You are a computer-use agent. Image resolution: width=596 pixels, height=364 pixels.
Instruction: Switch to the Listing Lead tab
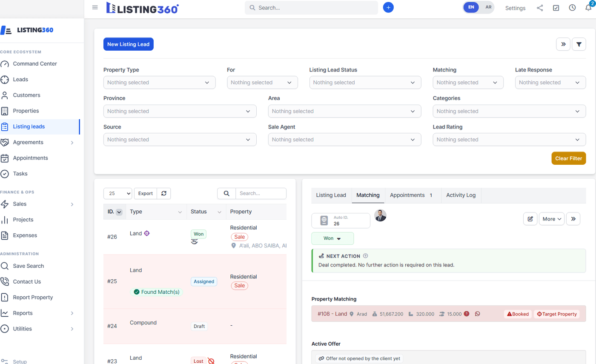[x=331, y=195]
